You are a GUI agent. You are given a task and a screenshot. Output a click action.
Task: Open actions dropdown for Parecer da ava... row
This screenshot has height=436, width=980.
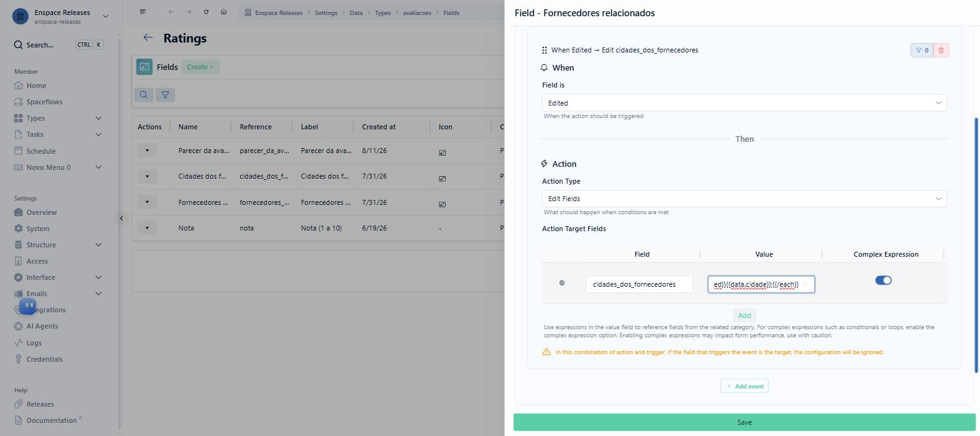[x=147, y=151]
